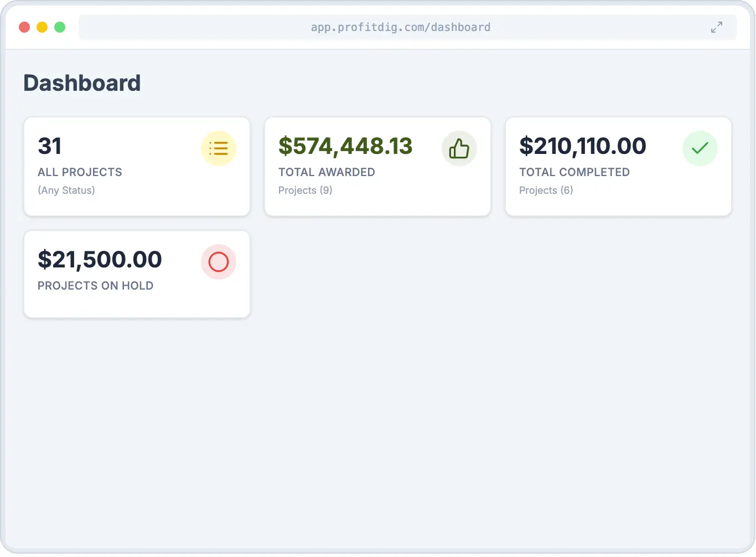Click the red hold circle icon on Projects On Hold

(219, 262)
